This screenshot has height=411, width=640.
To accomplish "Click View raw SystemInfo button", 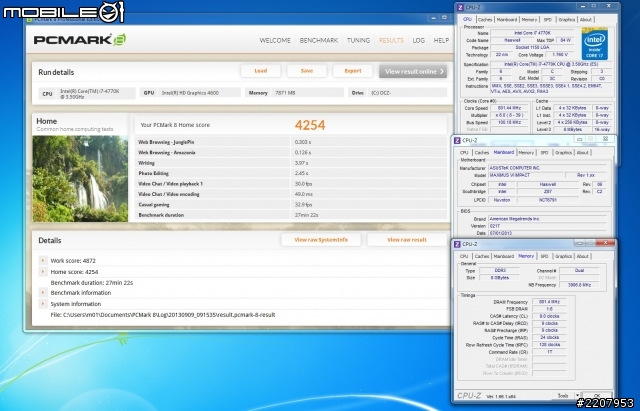I will tap(321, 240).
